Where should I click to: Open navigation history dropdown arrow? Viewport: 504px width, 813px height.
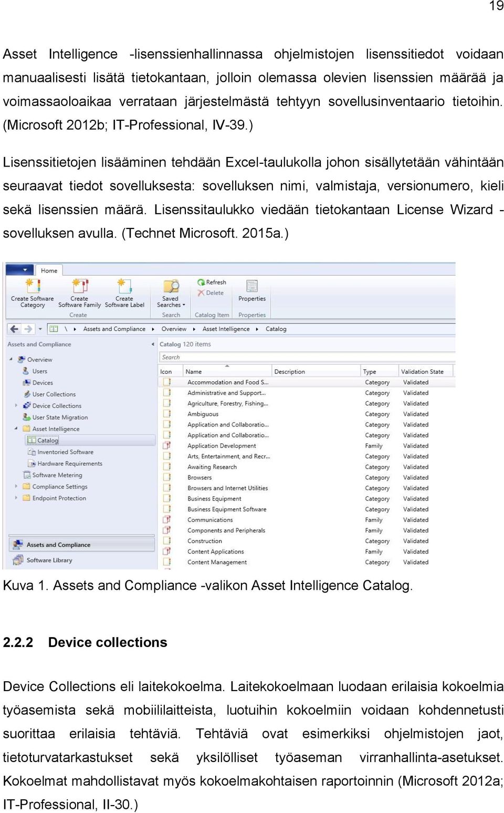click(x=40, y=329)
